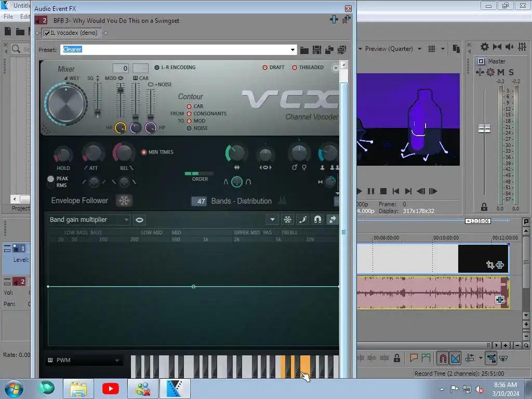Toggle the L-R ENCODING option

pos(157,68)
